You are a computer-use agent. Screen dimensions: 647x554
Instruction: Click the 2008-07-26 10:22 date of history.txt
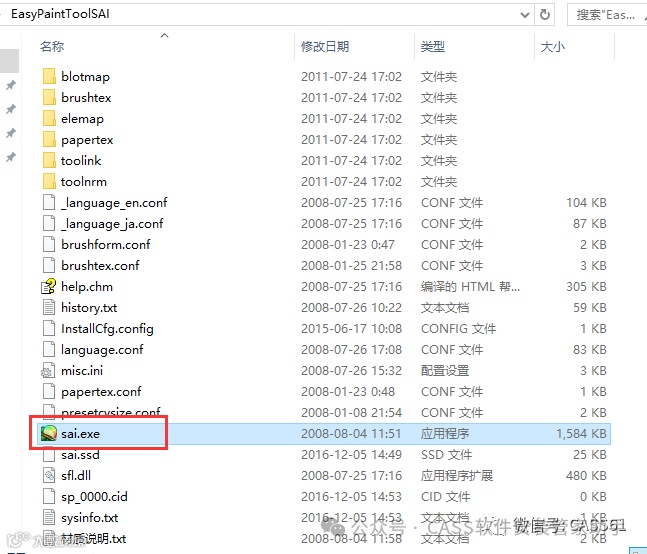click(351, 308)
